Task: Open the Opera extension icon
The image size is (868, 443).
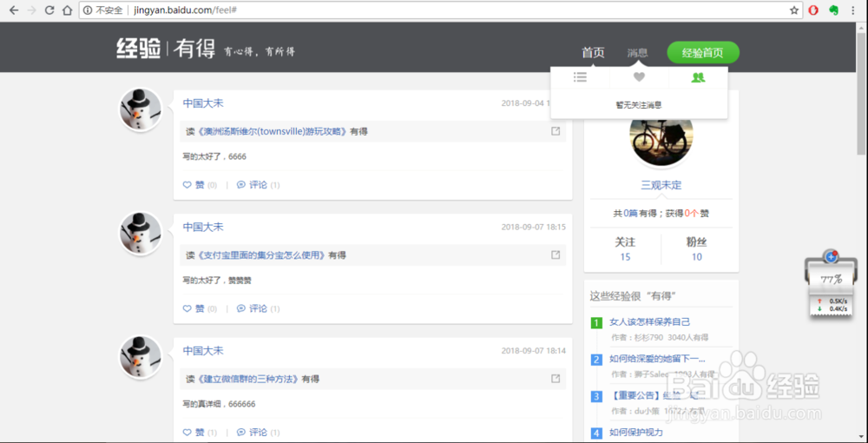Action: pos(813,10)
